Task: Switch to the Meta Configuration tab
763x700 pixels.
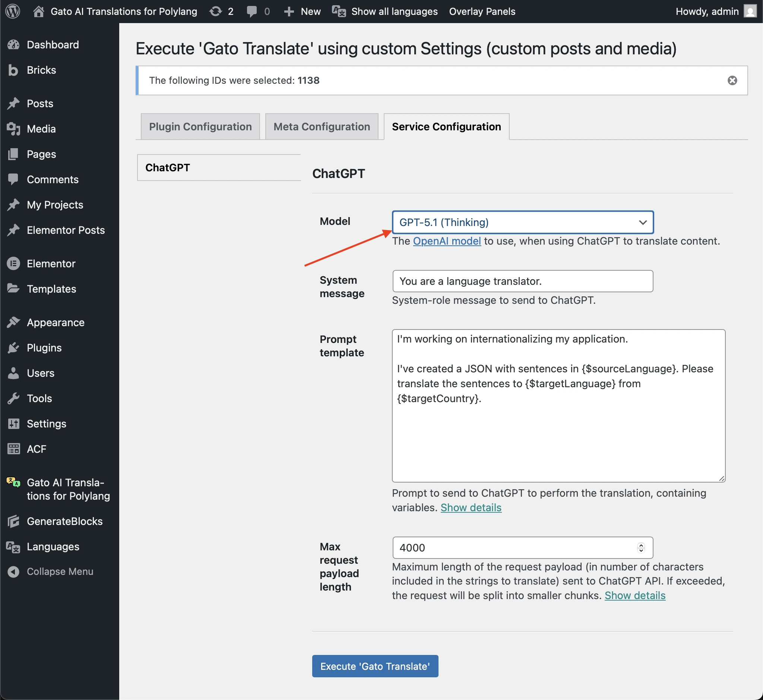Action: tap(322, 127)
